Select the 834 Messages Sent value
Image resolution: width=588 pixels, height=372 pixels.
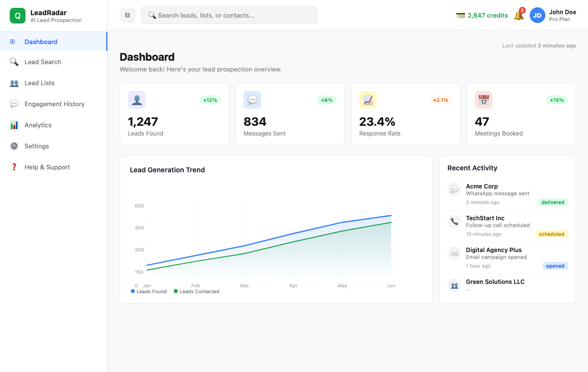click(x=255, y=121)
